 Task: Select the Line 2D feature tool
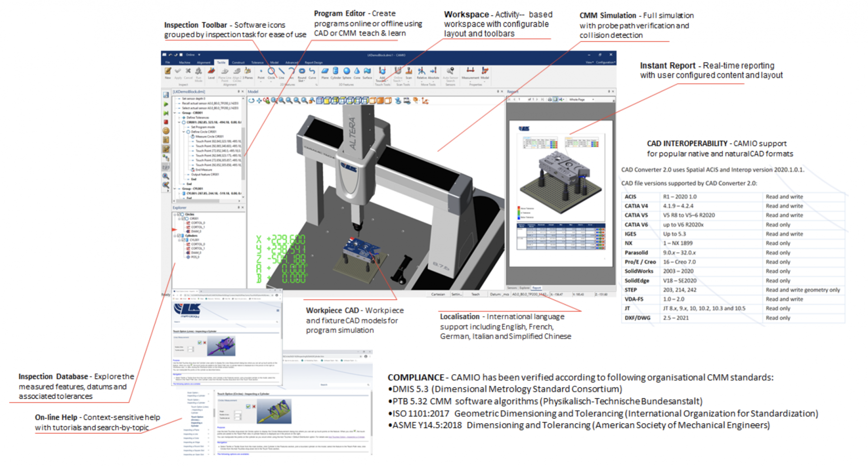tap(281, 72)
